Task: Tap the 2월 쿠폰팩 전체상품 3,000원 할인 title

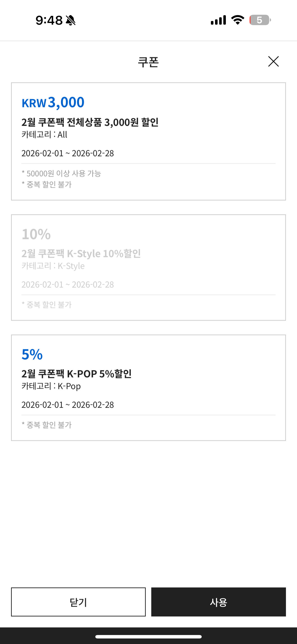Action: click(x=90, y=122)
